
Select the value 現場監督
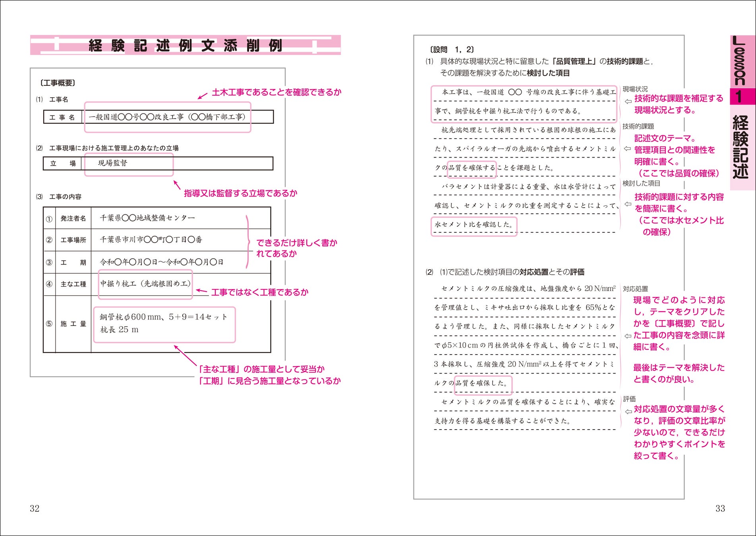tap(112, 163)
